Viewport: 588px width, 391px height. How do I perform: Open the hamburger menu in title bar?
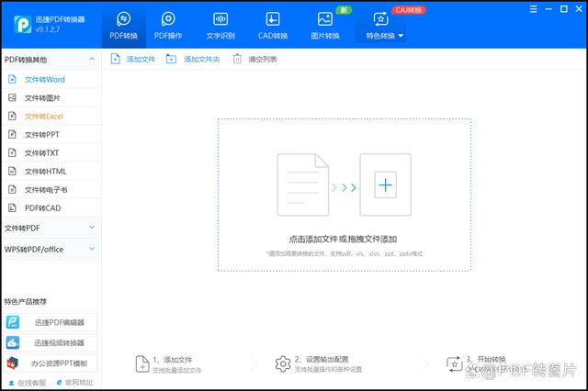pyautogui.click(x=533, y=9)
